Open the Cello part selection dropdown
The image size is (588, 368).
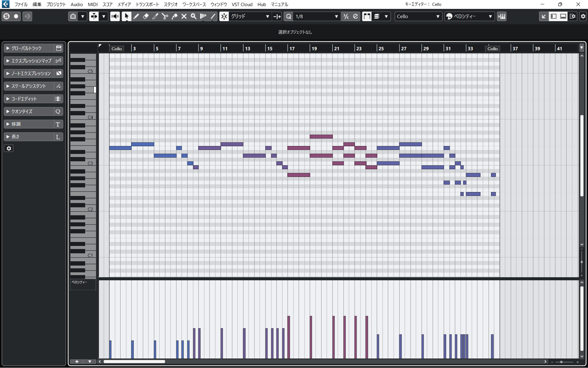pyautogui.click(x=418, y=17)
